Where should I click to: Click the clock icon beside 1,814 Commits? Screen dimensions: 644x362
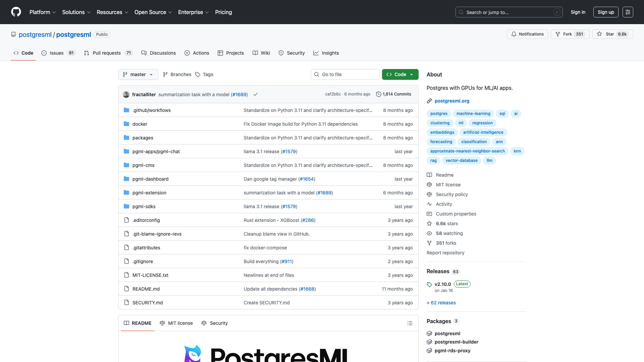379,94
